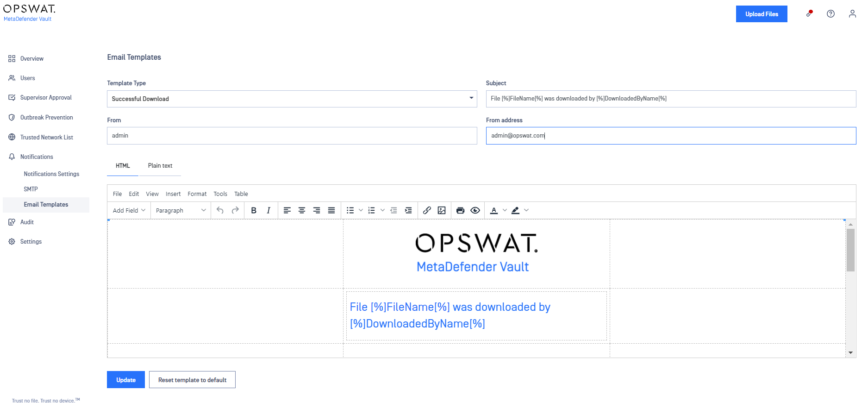Screen dimensions: 868x409
Task: Click the From address input field
Action: tap(671, 136)
